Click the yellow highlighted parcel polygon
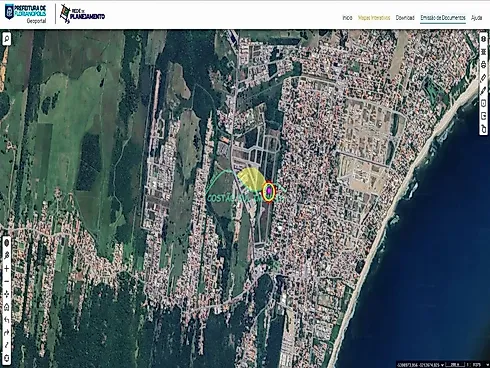This screenshot has width=490, height=368. tap(250, 178)
